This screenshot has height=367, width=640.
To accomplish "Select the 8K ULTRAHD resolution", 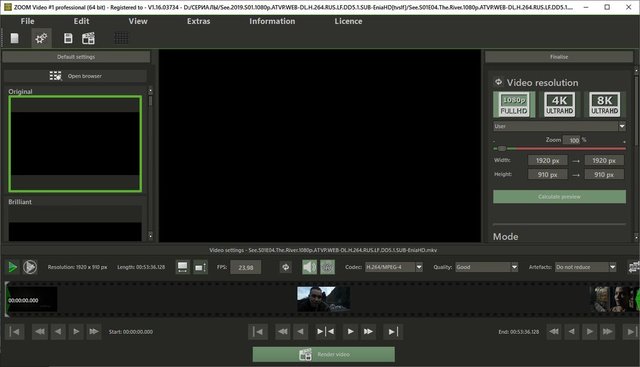I will 604,105.
